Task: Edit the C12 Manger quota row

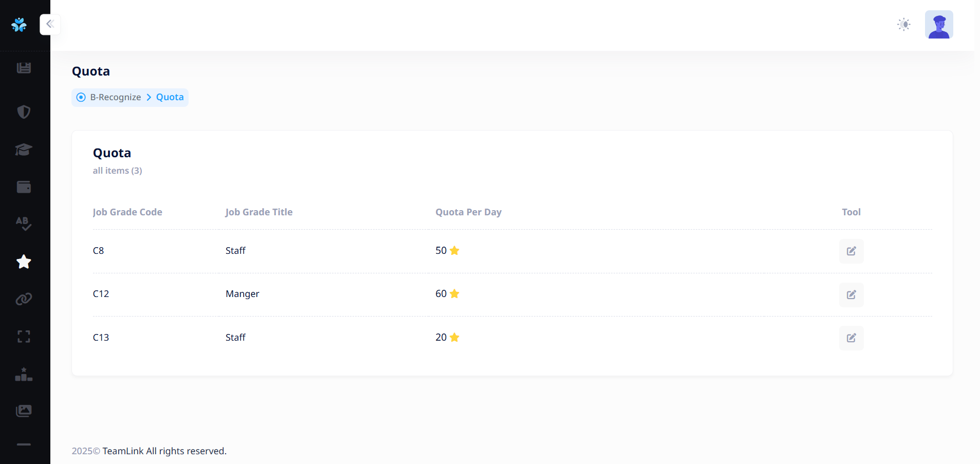Action: click(x=851, y=295)
